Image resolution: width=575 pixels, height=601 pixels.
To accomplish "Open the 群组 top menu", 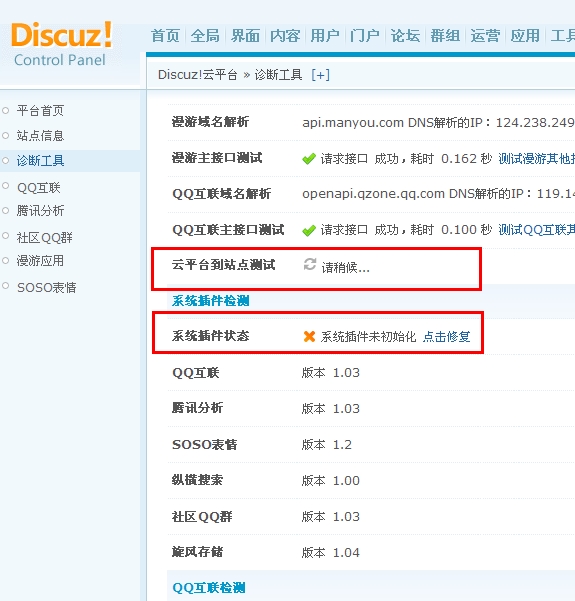I will 445,36.
